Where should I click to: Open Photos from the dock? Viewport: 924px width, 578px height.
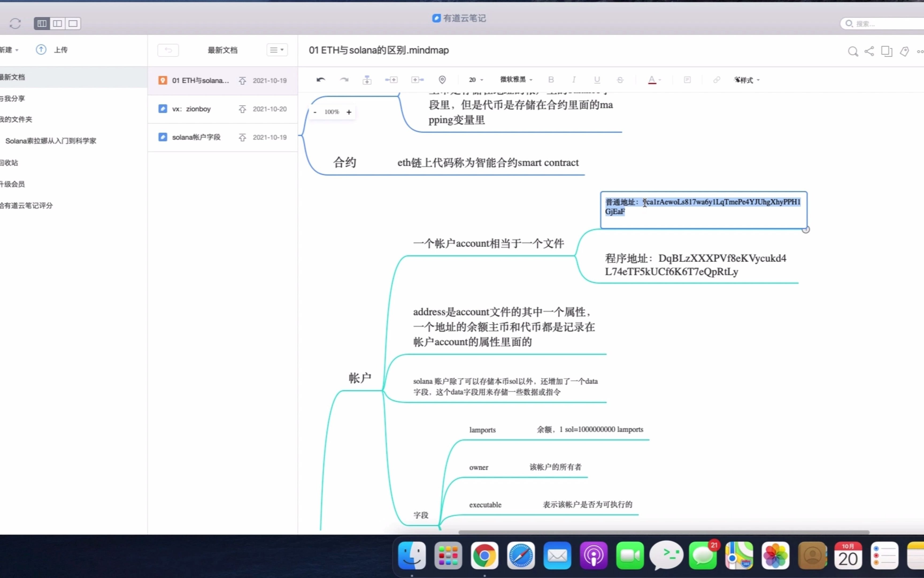(775, 556)
